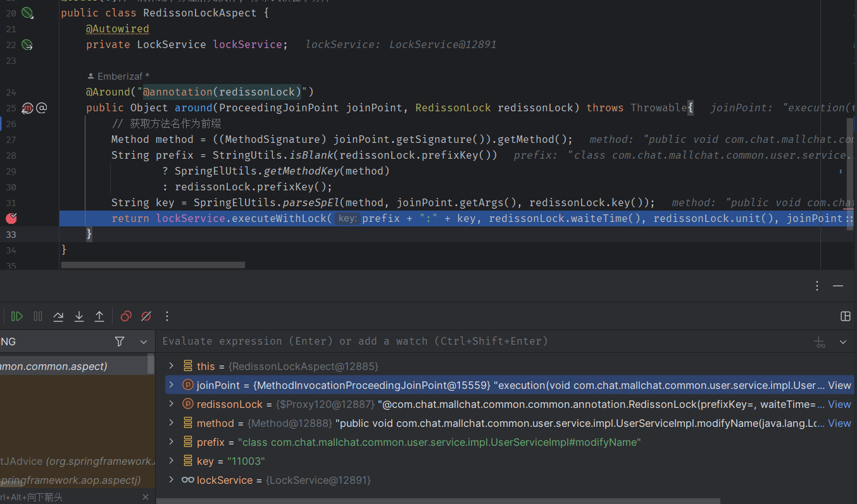Add expression to watches
This screenshot has height=504, width=857.
pyautogui.click(x=820, y=342)
